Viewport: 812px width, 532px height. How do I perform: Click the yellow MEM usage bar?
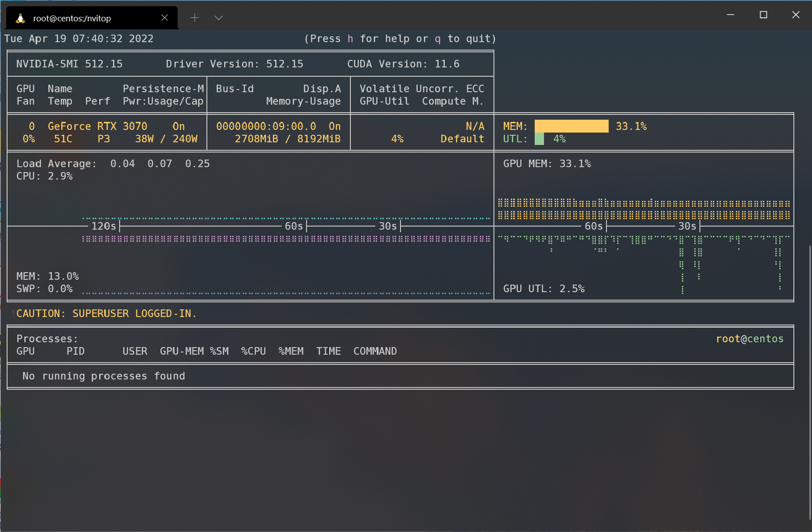click(571, 126)
